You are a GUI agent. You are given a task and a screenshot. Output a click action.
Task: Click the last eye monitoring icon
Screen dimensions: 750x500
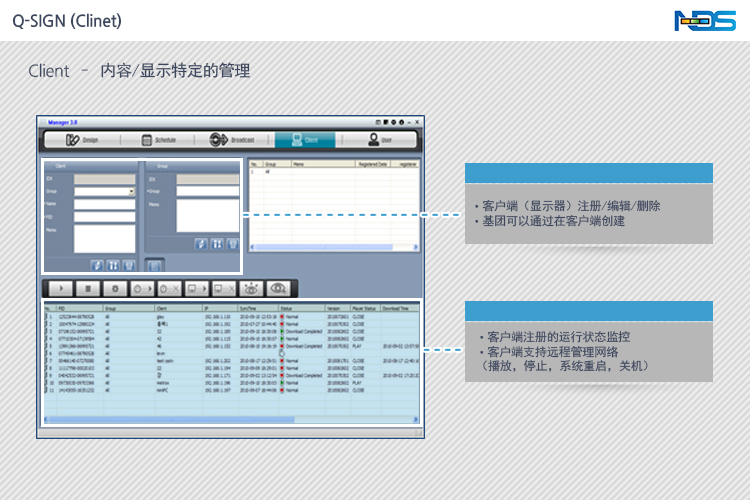pyautogui.click(x=279, y=288)
